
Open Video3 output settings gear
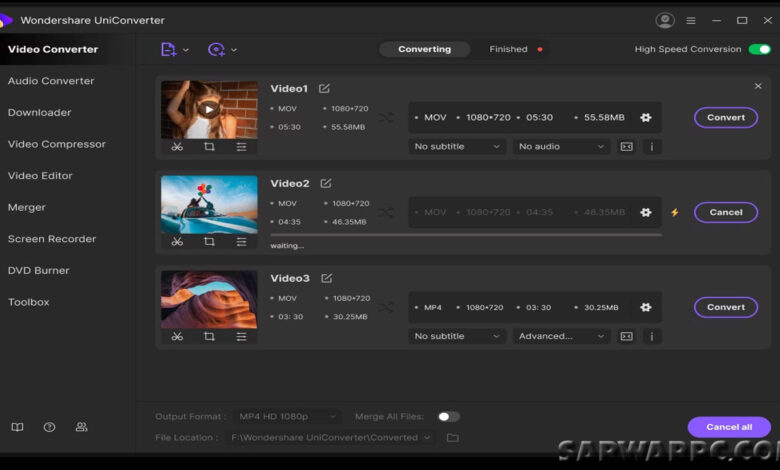click(x=646, y=307)
